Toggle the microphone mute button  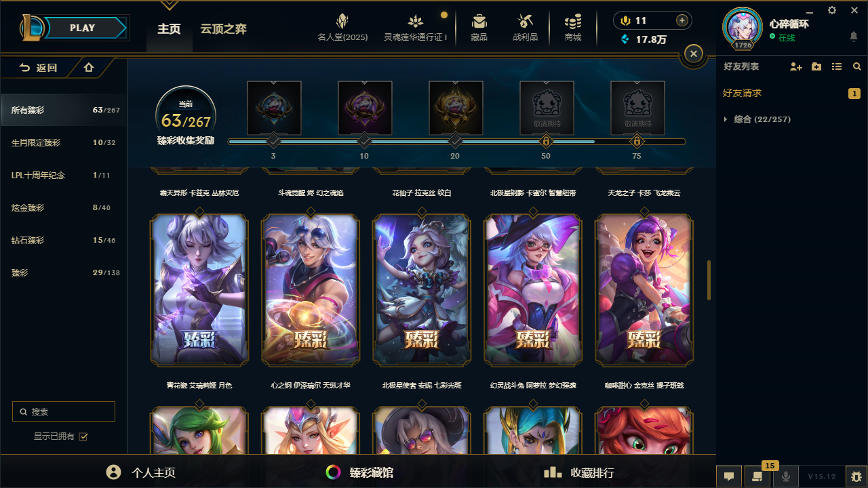click(x=786, y=476)
